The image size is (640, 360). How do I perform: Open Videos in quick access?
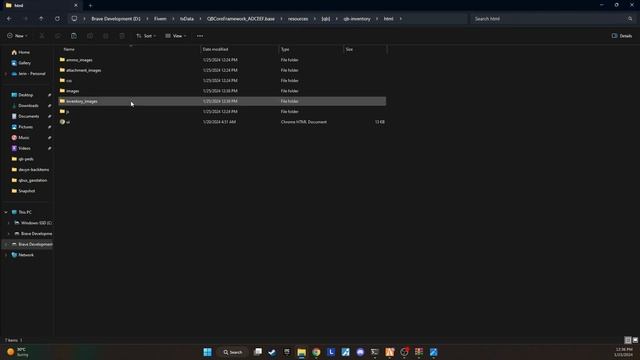(24, 148)
